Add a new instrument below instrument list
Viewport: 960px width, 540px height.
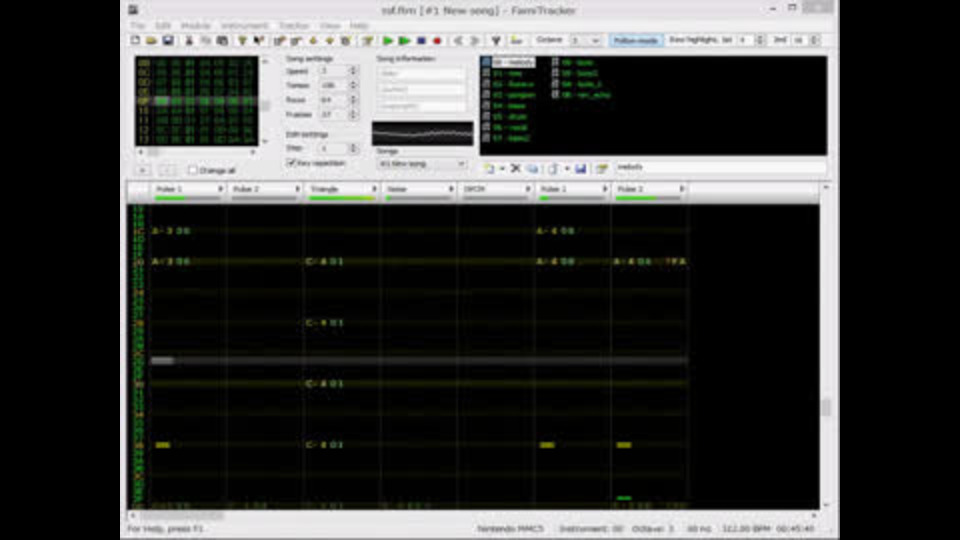tap(489, 168)
